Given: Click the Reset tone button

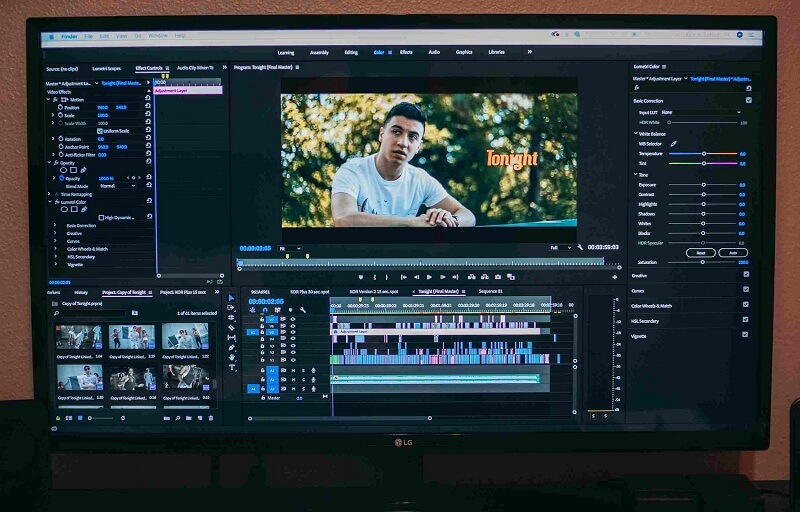Looking at the screenshot, I should pyautogui.click(x=701, y=253).
